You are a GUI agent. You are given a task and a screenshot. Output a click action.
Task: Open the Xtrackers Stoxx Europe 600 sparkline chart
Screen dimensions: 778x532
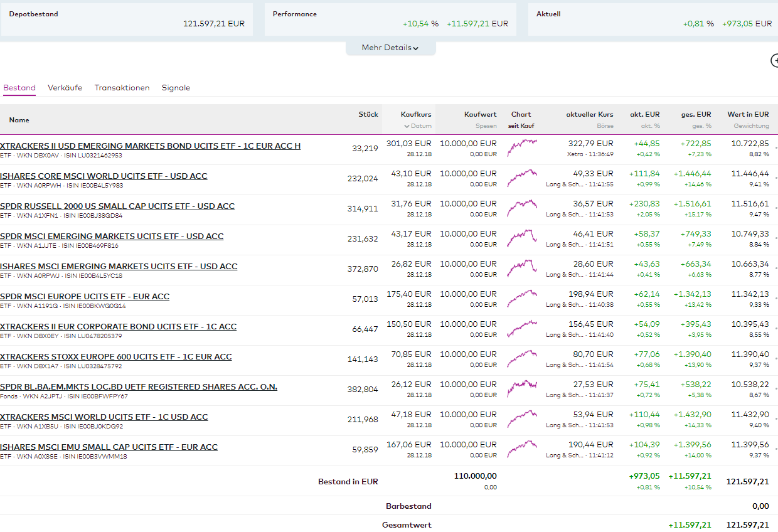(x=521, y=358)
